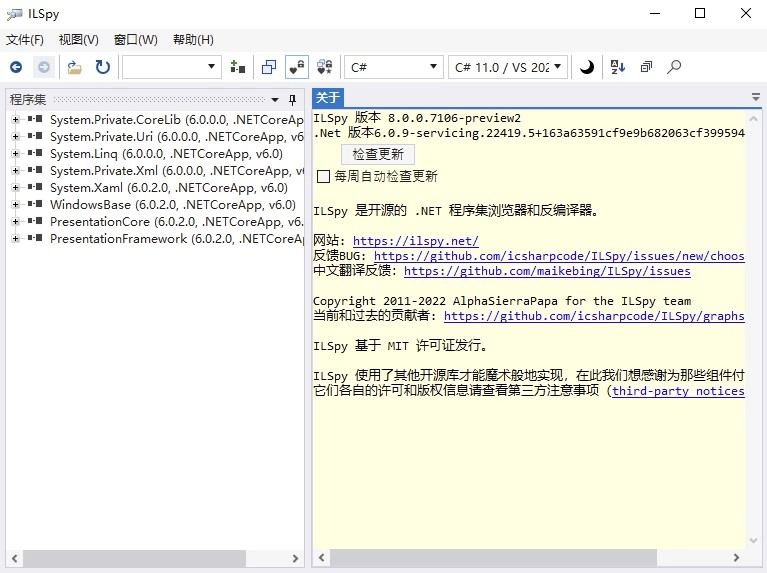Open the C# 11.0 version dropdown

point(508,67)
